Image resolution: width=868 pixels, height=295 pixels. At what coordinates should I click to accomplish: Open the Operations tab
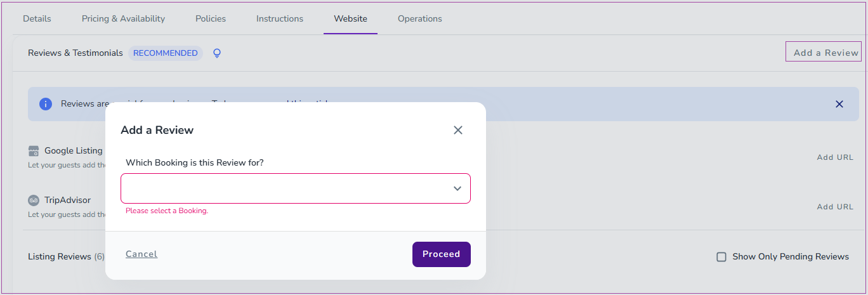click(420, 18)
